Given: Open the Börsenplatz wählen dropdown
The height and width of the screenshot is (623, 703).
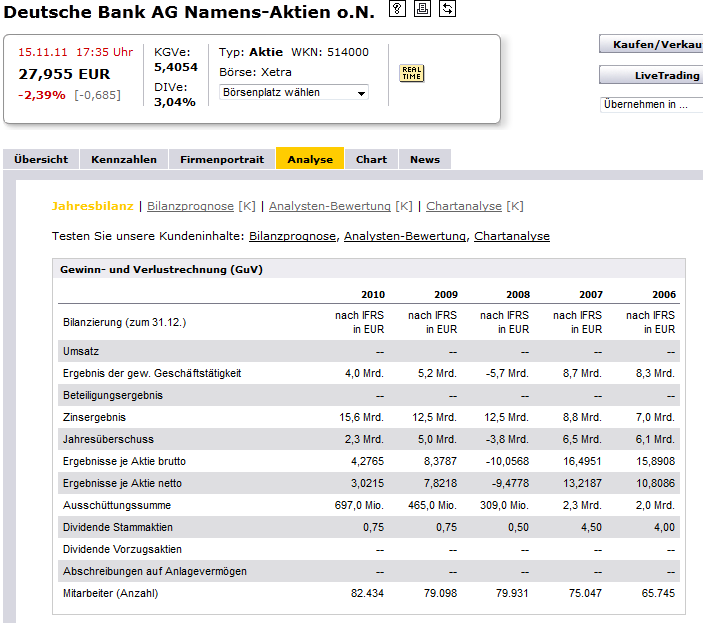Looking at the screenshot, I should click(x=293, y=92).
